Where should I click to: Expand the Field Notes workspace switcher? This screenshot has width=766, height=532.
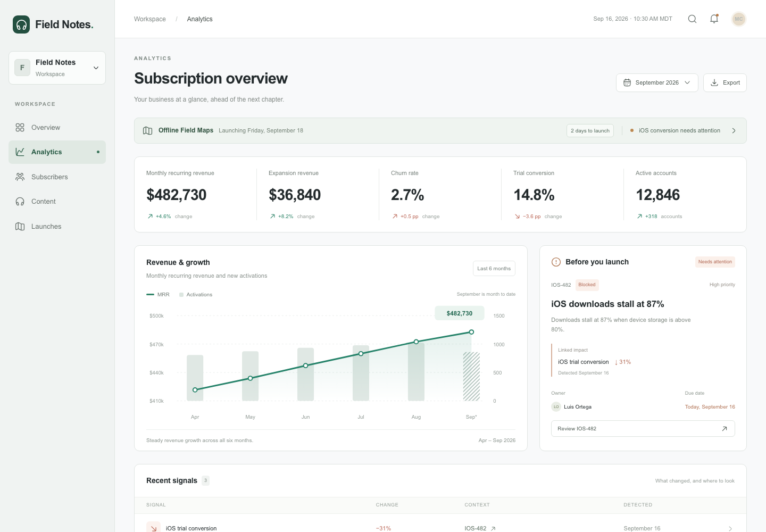point(57,68)
